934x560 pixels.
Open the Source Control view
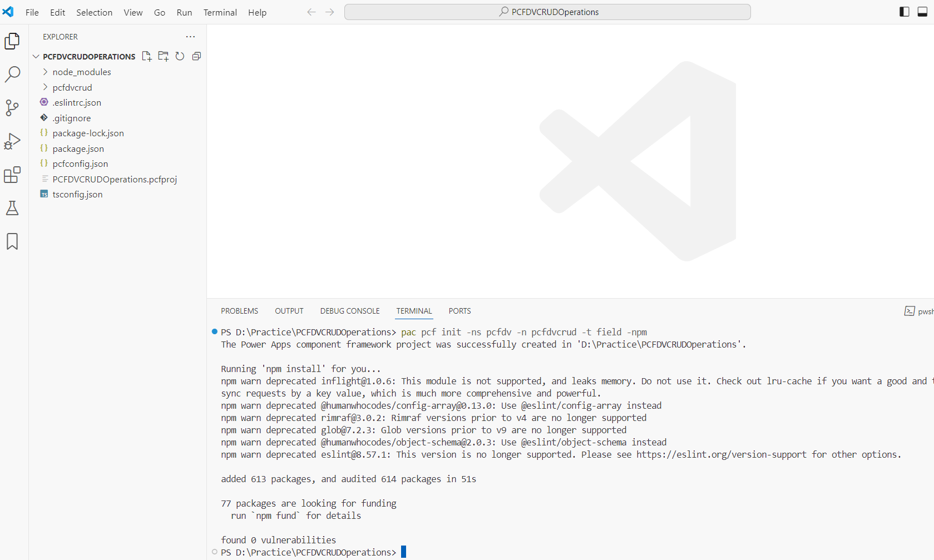(12, 107)
